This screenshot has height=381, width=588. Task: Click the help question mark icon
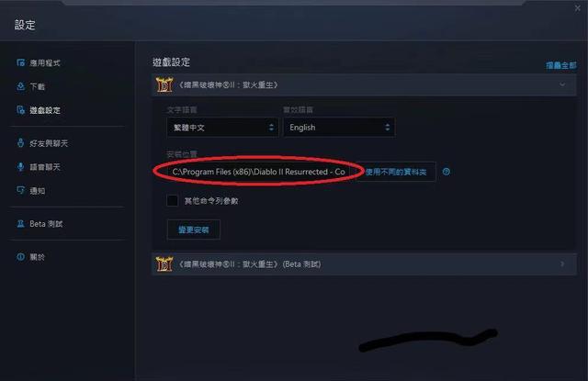(446, 172)
